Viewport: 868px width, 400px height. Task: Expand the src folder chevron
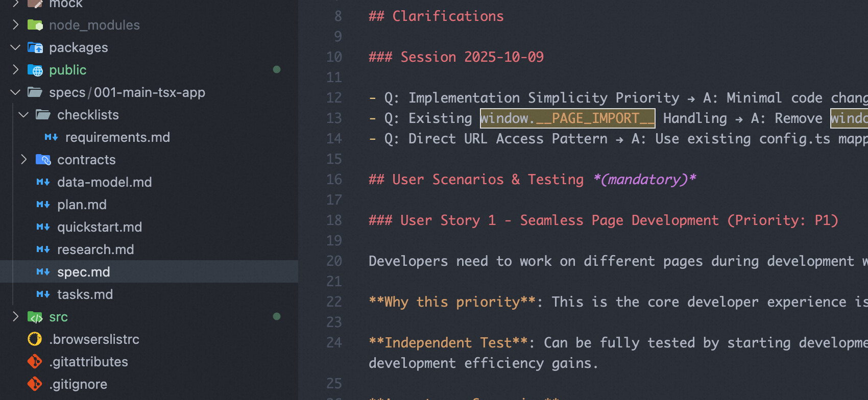pos(15,317)
